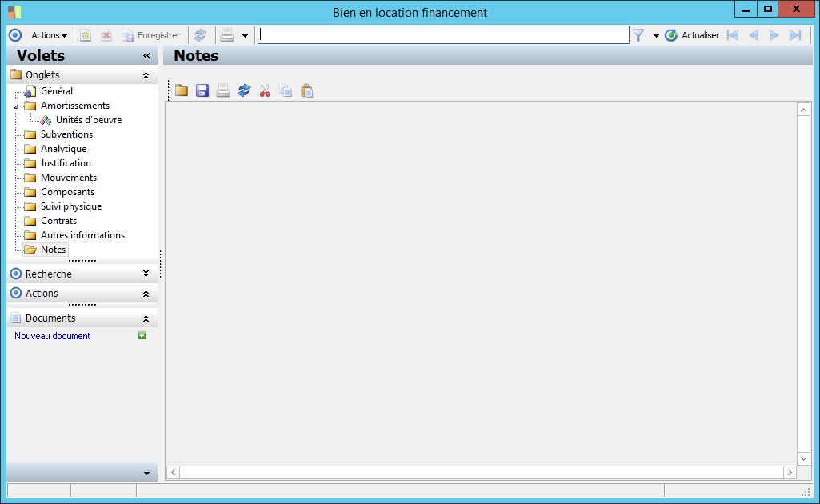Viewport: 820px width, 504px height.
Task: Open the Analytique folder
Action: pyautogui.click(x=63, y=149)
